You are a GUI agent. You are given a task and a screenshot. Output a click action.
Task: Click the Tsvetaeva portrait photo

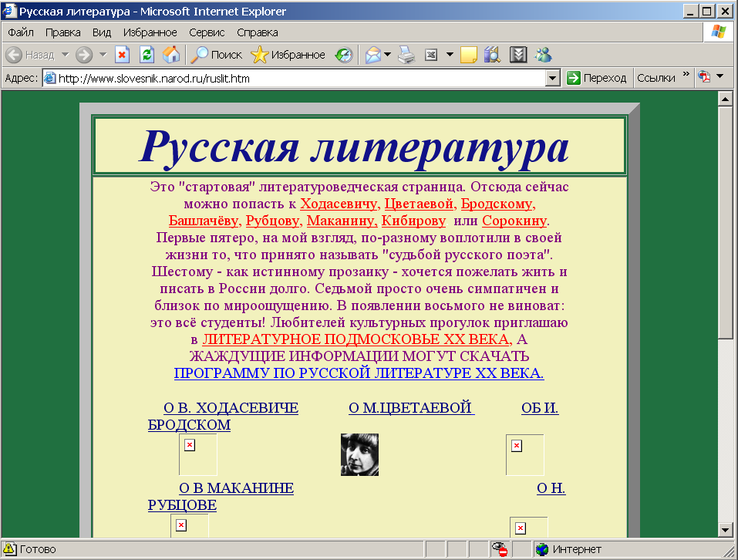click(x=359, y=454)
